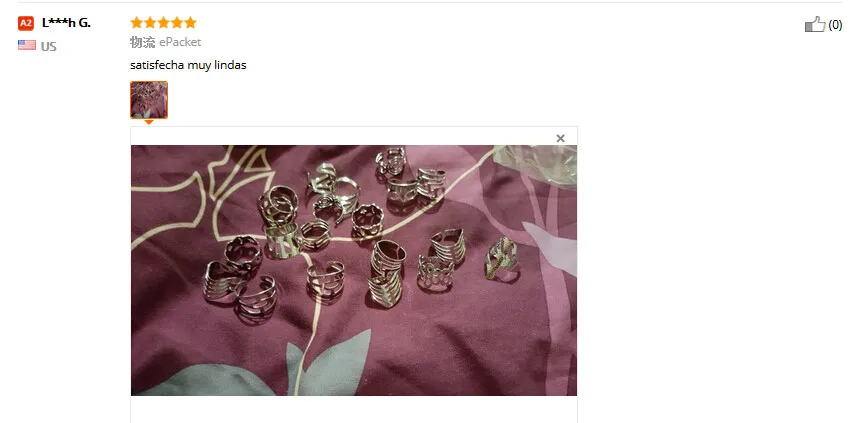Image resolution: width=861 pixels, height=423 pixels.
Task: Select the review text satisfecha muy lindas
Action: click(x=188, y=65)
